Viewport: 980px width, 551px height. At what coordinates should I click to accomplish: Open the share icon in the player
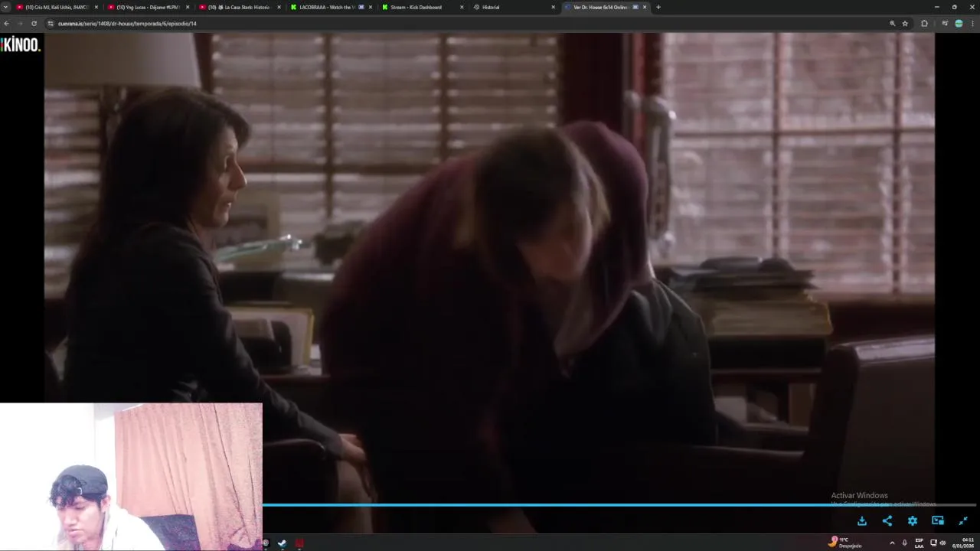point(887,520)
